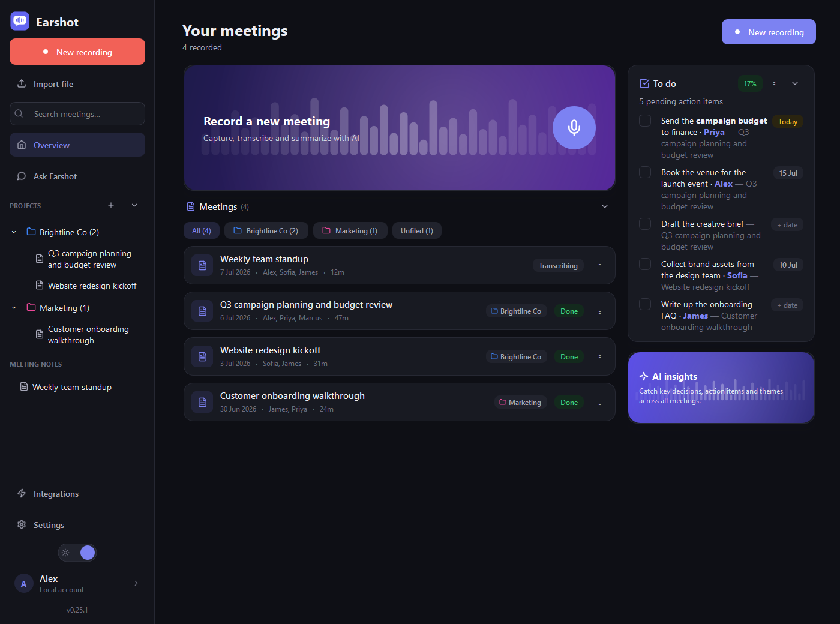Image resolution: width=840 pixels, height=624 pixels.
Task: Click the Alex avatar in sidebar
Action: [23, 583]
